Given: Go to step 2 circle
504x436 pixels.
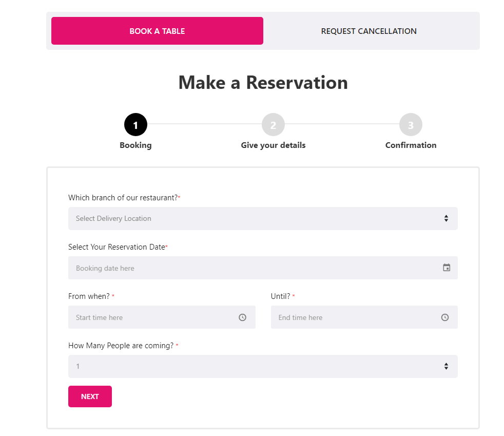Looking at the screenshot, I should click(273, 125).
